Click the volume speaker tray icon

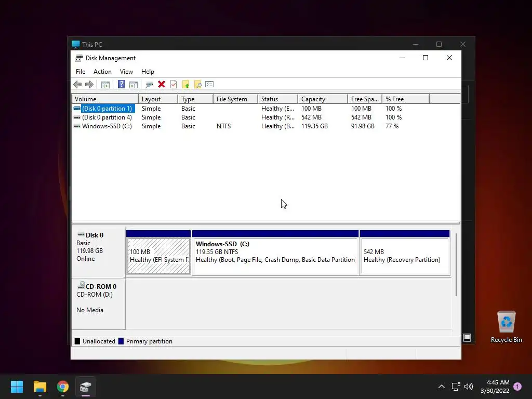pos(469,387)
